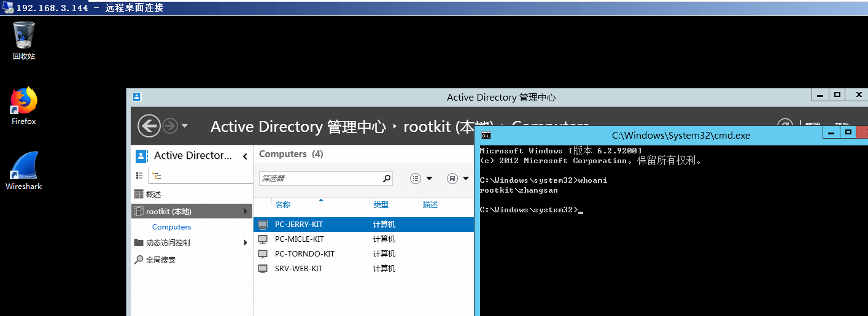Minimize the cmd.exe window

click(x=832, y=133)
